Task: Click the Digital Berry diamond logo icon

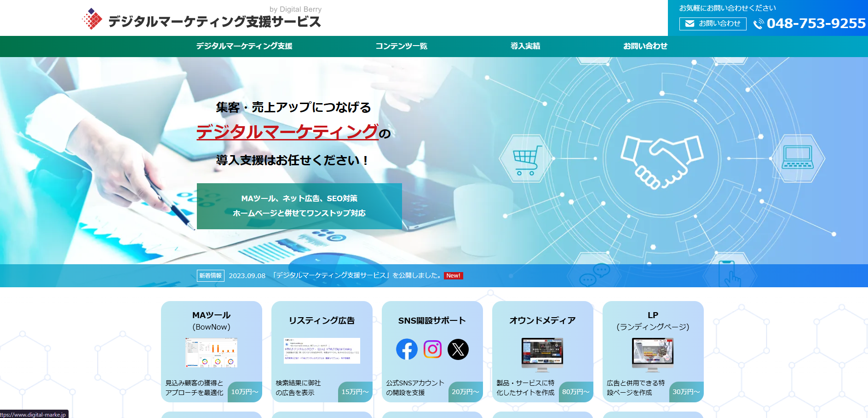Action: click(x=92, y=19)
